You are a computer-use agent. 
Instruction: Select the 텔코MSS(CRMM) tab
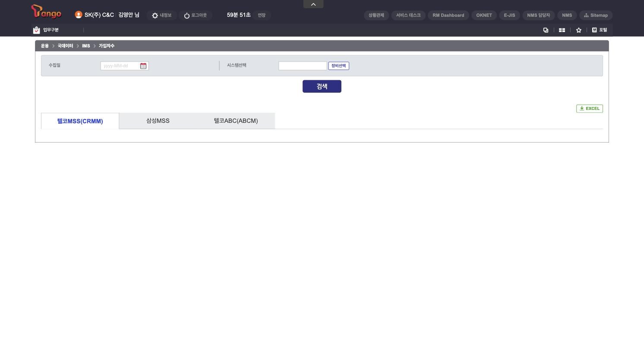click(x=80, y=121)
